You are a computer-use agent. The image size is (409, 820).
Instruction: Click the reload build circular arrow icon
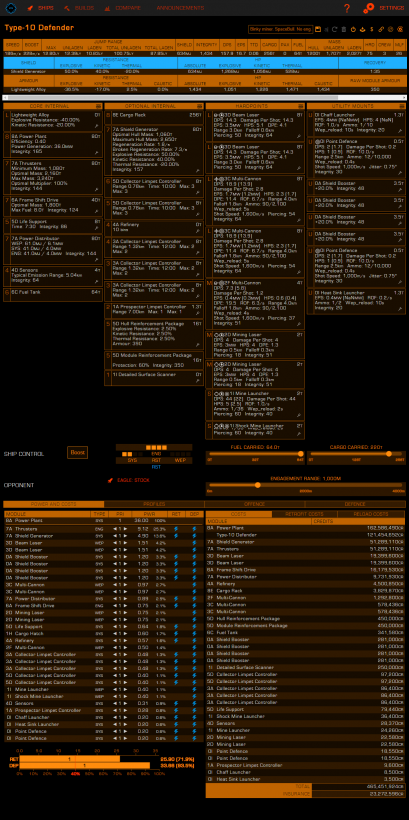point(335,29)
